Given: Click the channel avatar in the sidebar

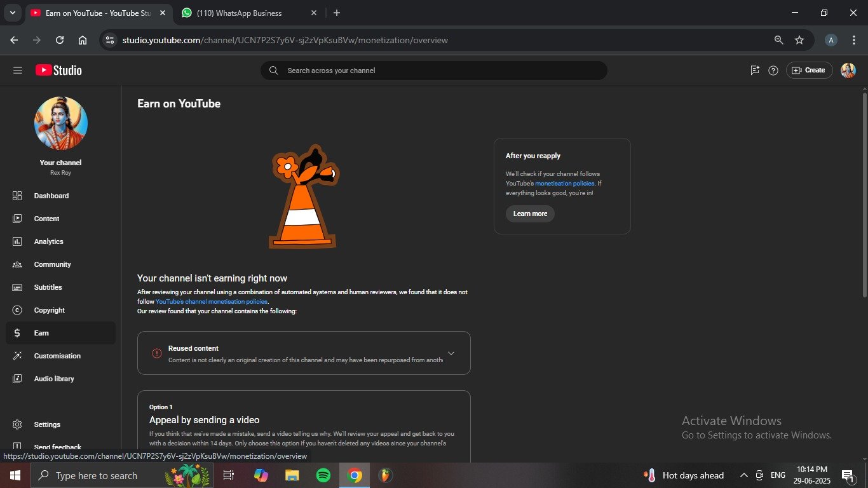Looking at the screenshot, I should [x=61, y=123].
